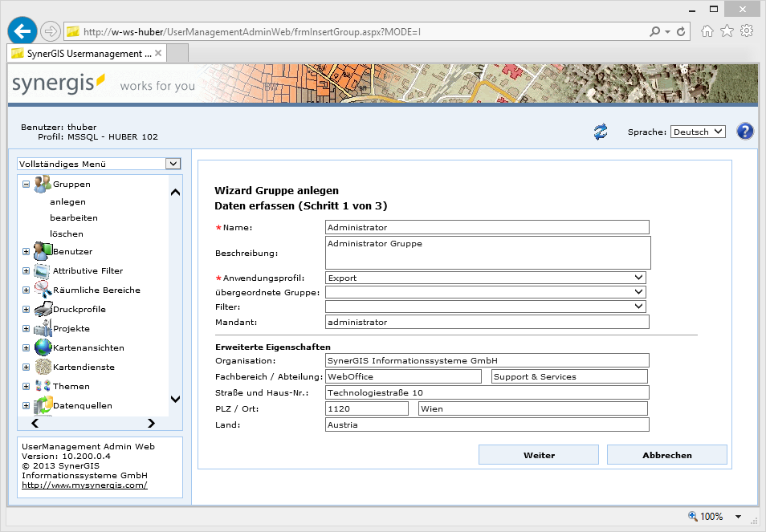
Task: Click the Räumliche Bereiche magnifier icon
Action: [x=42, y=290]
